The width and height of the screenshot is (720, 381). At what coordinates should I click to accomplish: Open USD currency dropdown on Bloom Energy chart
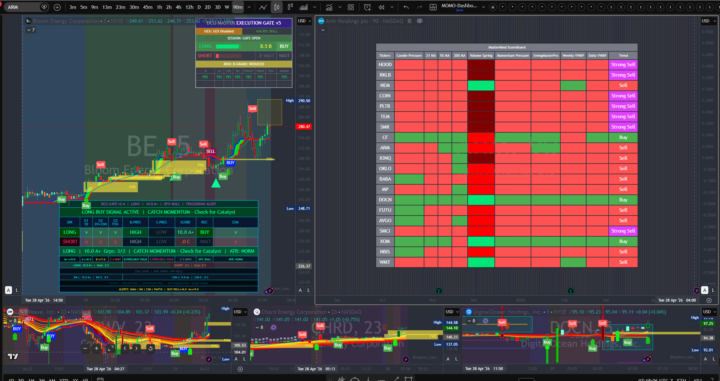point(304,21)
